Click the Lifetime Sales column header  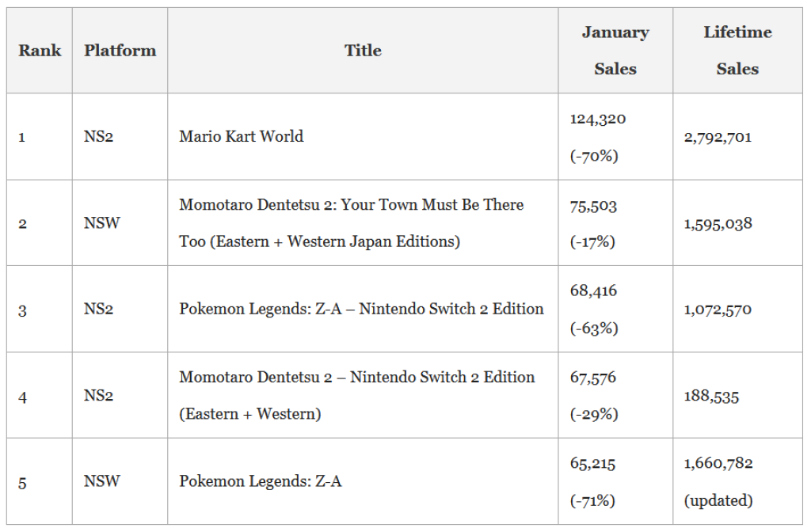click(737, 51)
